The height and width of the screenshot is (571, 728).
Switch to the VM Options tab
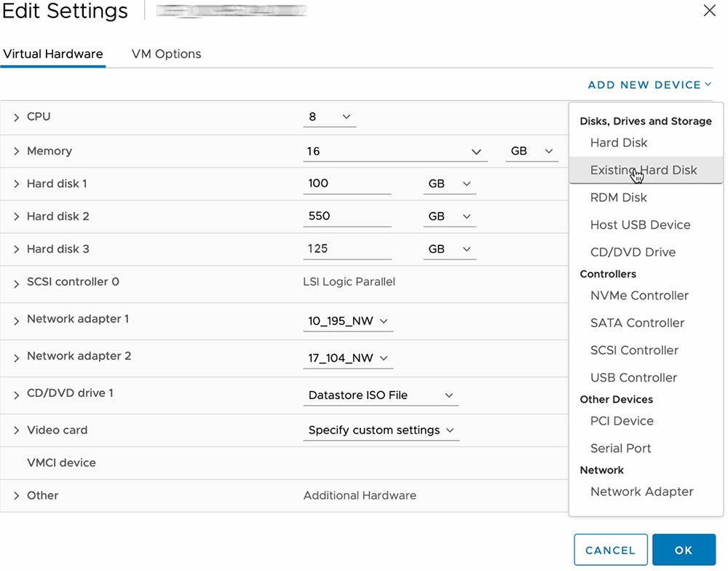point(166,54)
